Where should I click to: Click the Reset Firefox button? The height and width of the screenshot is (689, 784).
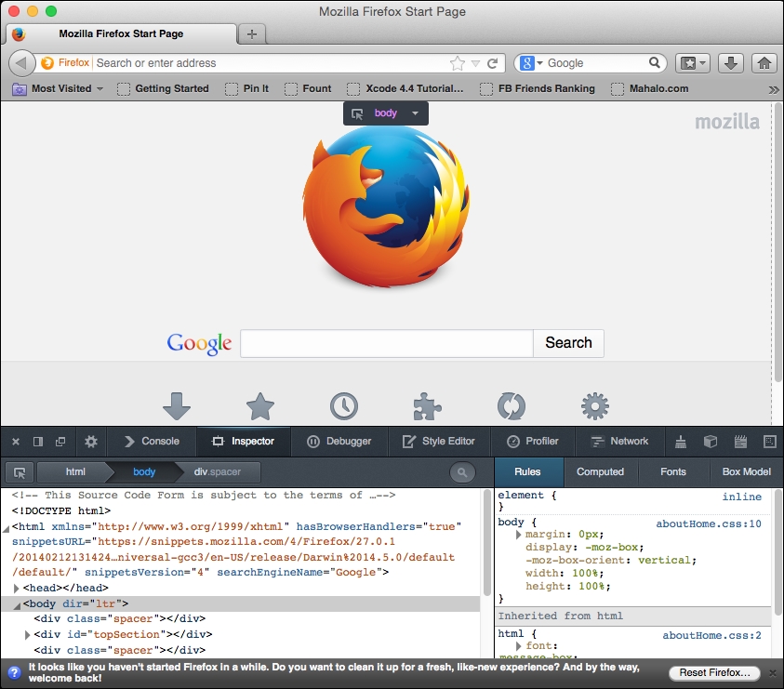[x=714, y=672]
